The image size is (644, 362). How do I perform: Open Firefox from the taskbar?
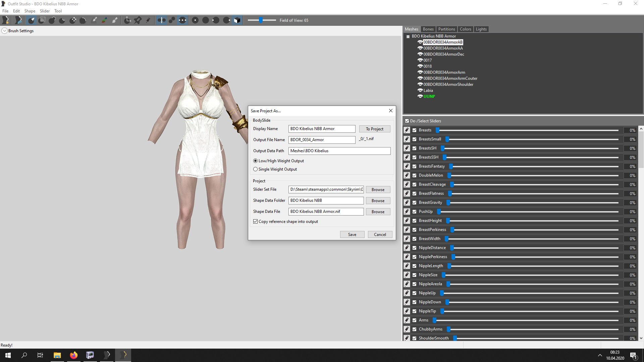[x=73, y=355]
